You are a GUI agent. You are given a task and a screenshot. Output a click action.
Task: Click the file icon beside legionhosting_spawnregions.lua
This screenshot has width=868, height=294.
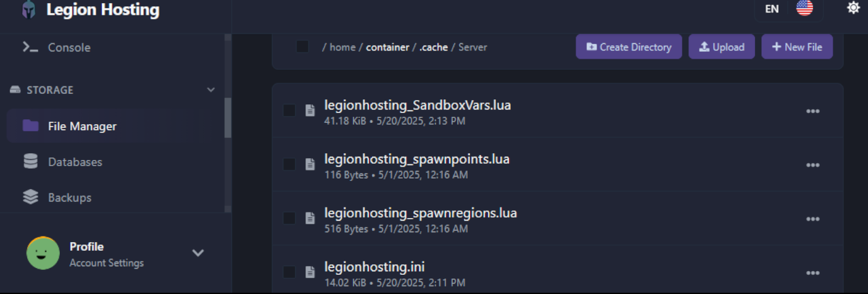point(310,218)
